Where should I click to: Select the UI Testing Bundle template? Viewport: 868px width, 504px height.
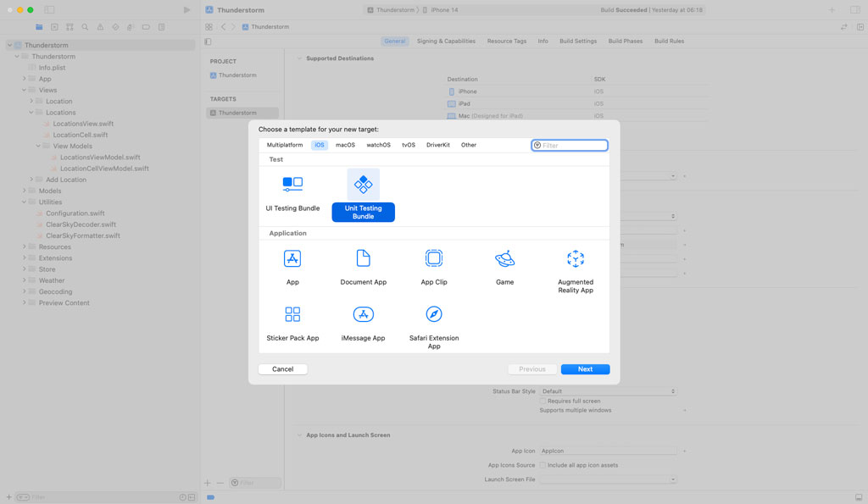click(x=292, y=191)
